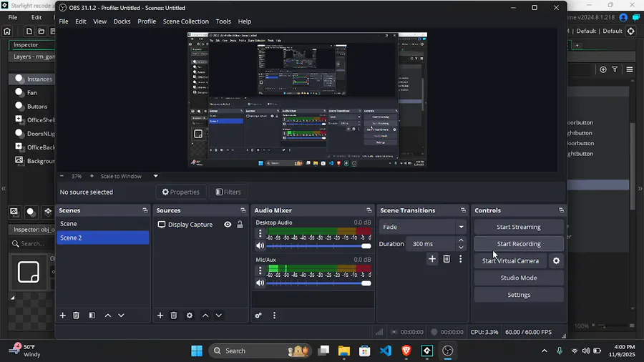Pop out the Audio Mixer dock
This screenshot has width=644, height=362.
[x=369, y=210]
